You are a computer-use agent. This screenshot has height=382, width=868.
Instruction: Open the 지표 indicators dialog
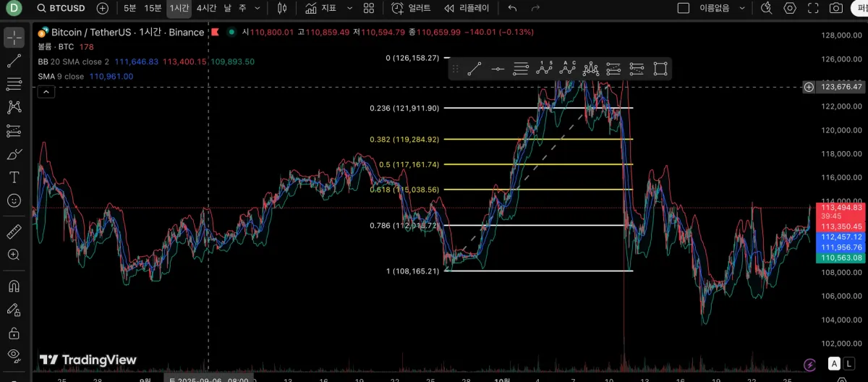click(321, 8)
